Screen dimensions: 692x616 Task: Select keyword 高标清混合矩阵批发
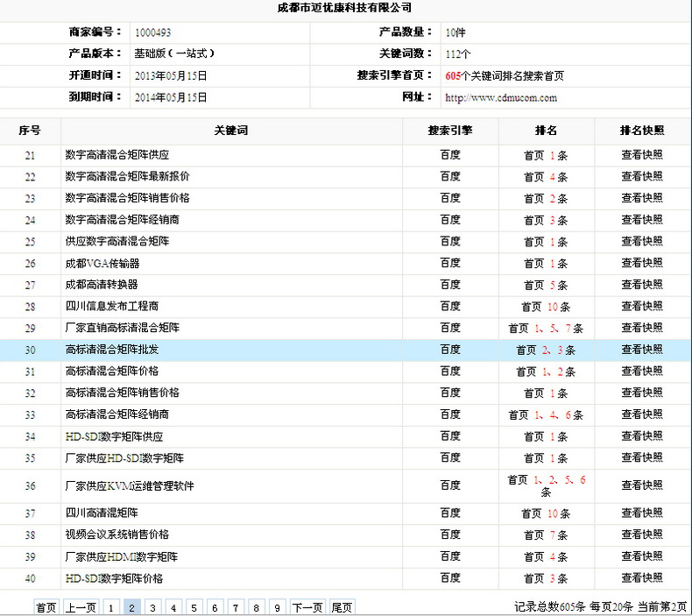tap(112, 350)
